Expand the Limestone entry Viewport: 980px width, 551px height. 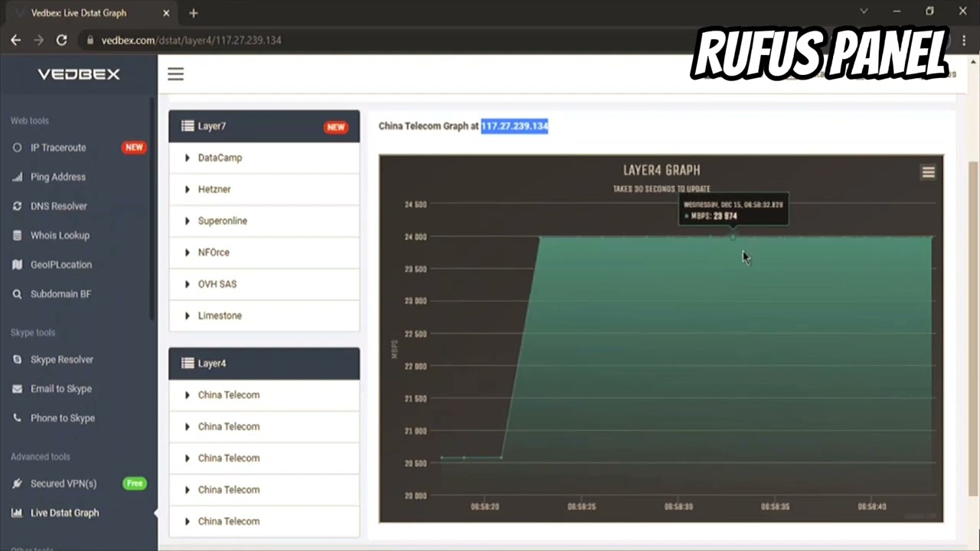264,315
